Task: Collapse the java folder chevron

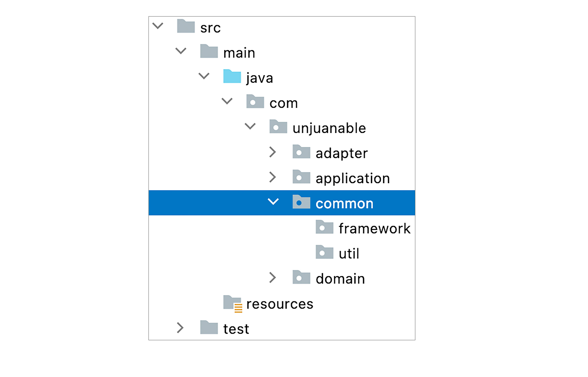Action: click(x=204, y=76)
